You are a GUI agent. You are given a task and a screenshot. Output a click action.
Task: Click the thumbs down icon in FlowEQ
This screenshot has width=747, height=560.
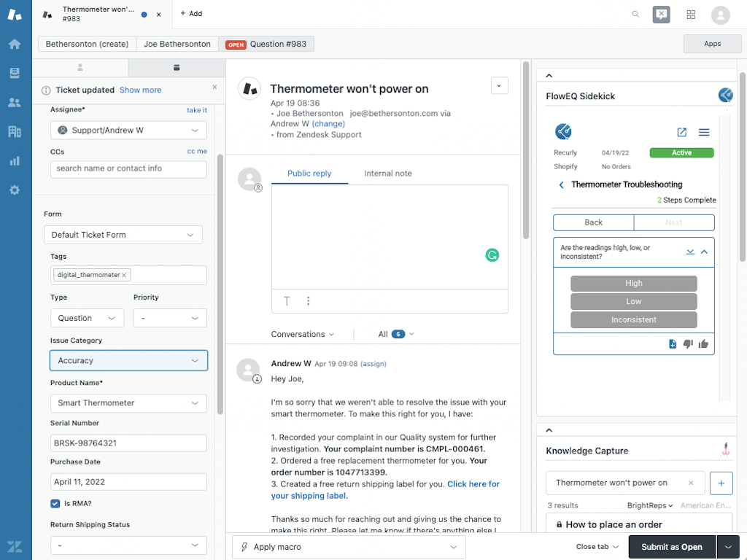pyautogui.click(x=688, y=344)
